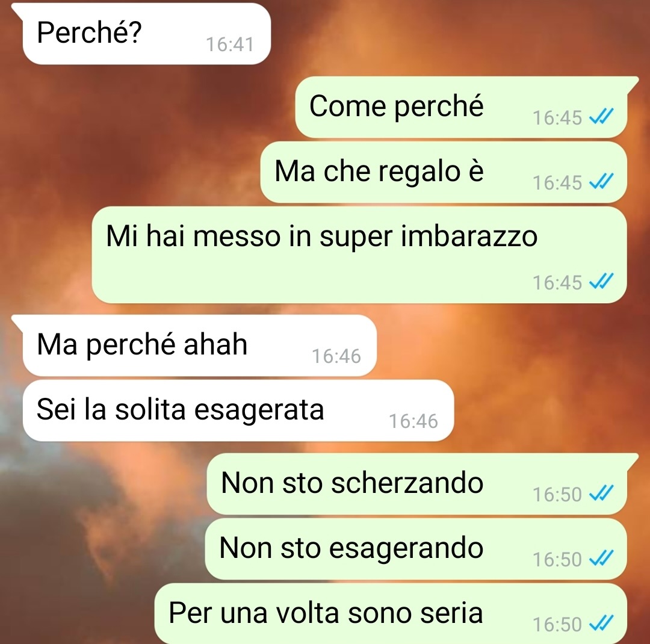The height and width of the screenshot is (644, 650).
Task: Tap the 'Non sto esagerando' message
Action: point(416,549)
